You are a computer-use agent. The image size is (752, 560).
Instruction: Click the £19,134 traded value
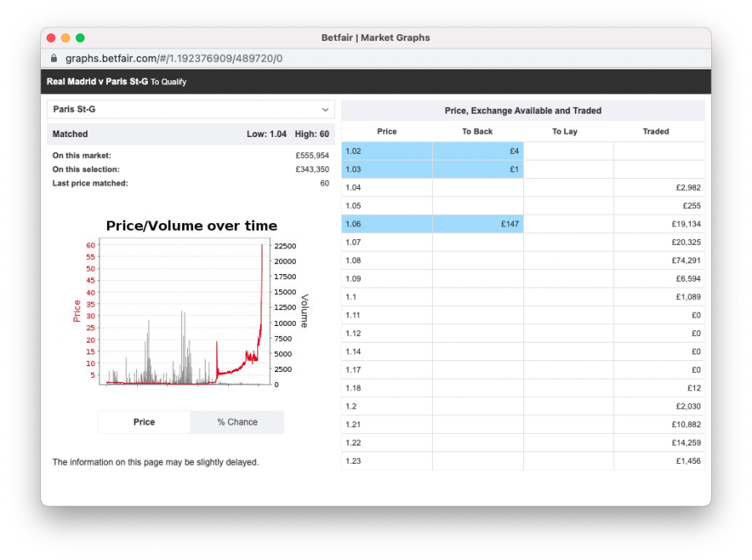pyautogui.click(x=686, y=224)
